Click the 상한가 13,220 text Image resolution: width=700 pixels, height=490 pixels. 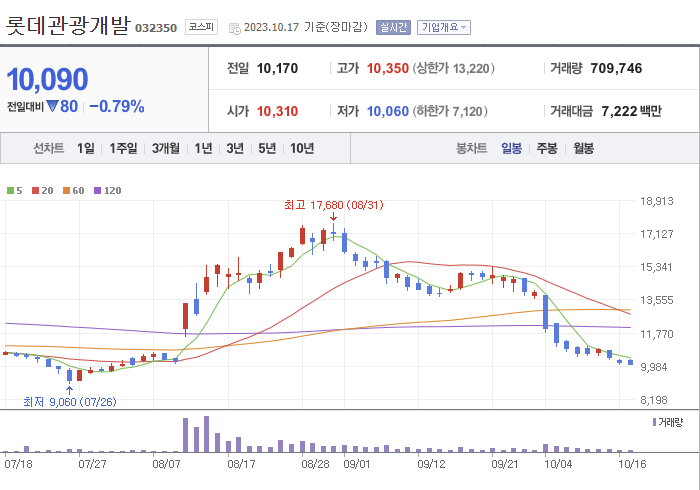453,68
